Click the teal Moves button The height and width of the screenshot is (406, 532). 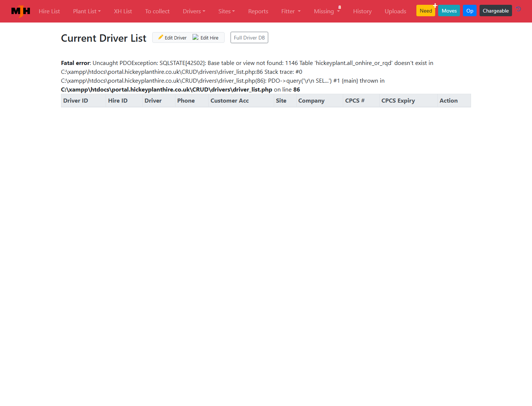[449, 11]
